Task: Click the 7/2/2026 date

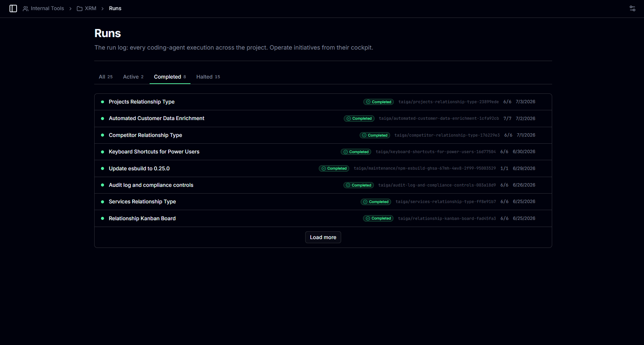Action: click(x=525, y=119)
